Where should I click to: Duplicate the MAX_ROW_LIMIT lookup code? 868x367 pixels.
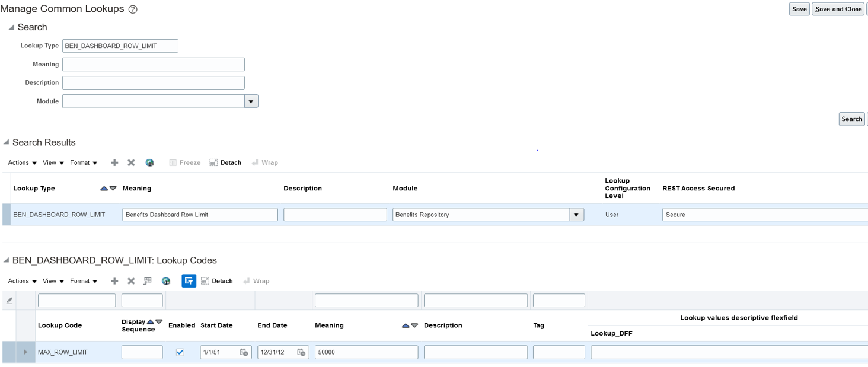[146, 280]
